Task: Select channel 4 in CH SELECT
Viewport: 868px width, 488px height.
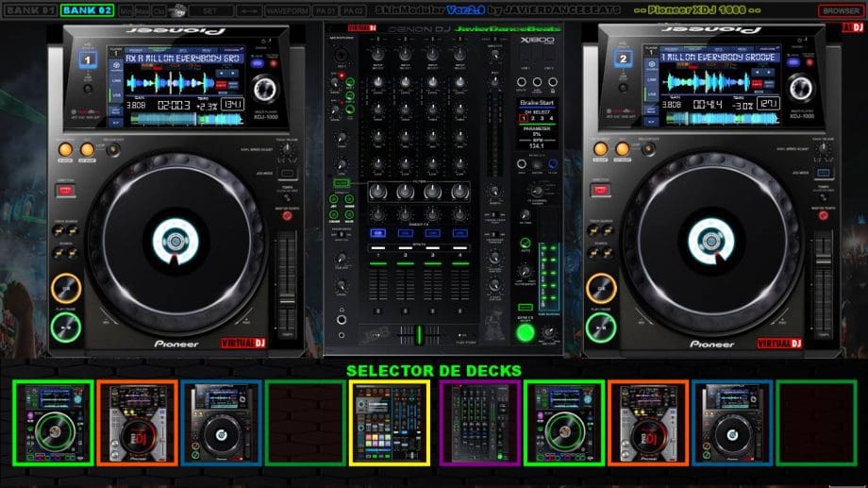Action: pyautogui.click(x=551, y=118)
